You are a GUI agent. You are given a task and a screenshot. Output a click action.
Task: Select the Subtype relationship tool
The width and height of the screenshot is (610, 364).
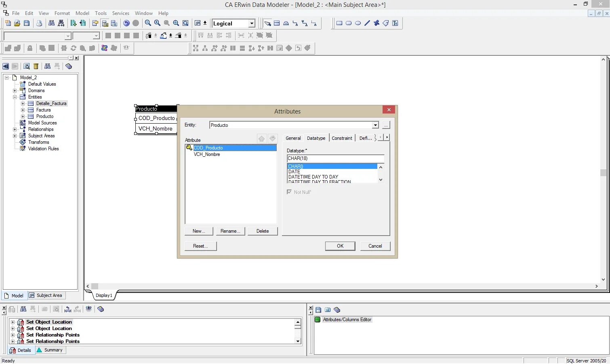286,23
